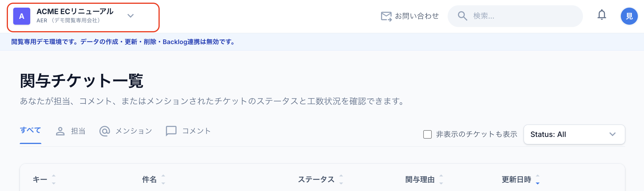Click the speech bubble icon on コメント tab

[x=171, y=130]
